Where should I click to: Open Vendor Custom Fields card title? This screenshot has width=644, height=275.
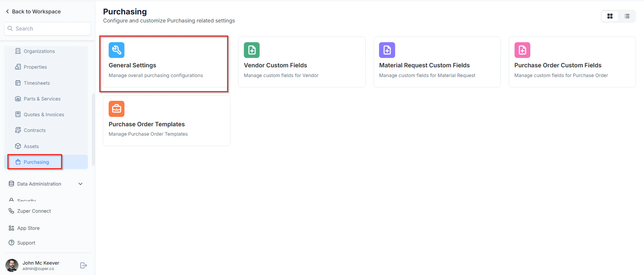[275, 65]
